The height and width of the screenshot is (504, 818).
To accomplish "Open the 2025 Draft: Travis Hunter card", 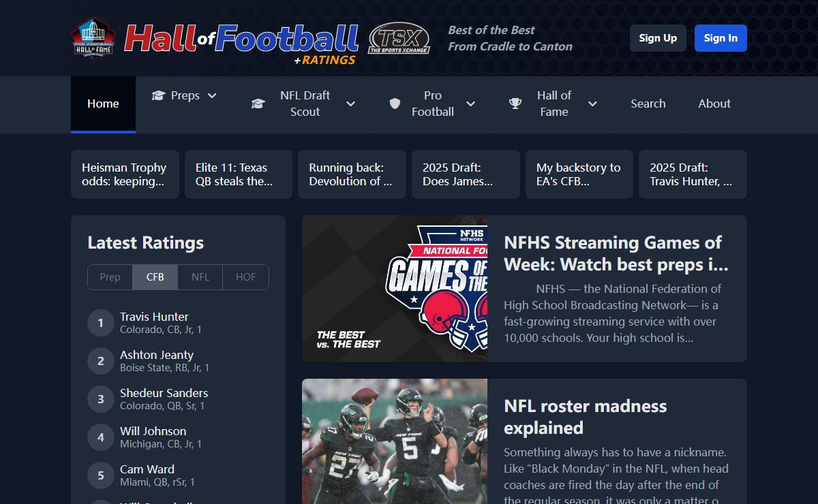I will (x=693, y=174).
